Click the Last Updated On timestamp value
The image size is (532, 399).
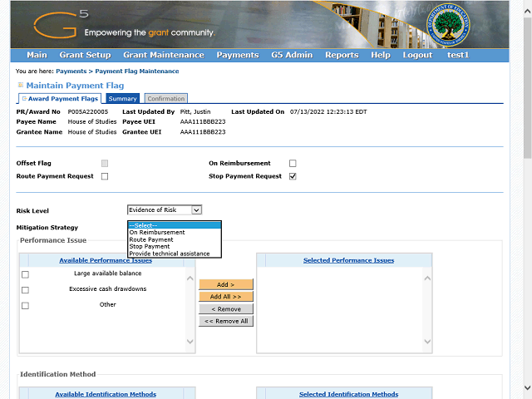point(328,111)
